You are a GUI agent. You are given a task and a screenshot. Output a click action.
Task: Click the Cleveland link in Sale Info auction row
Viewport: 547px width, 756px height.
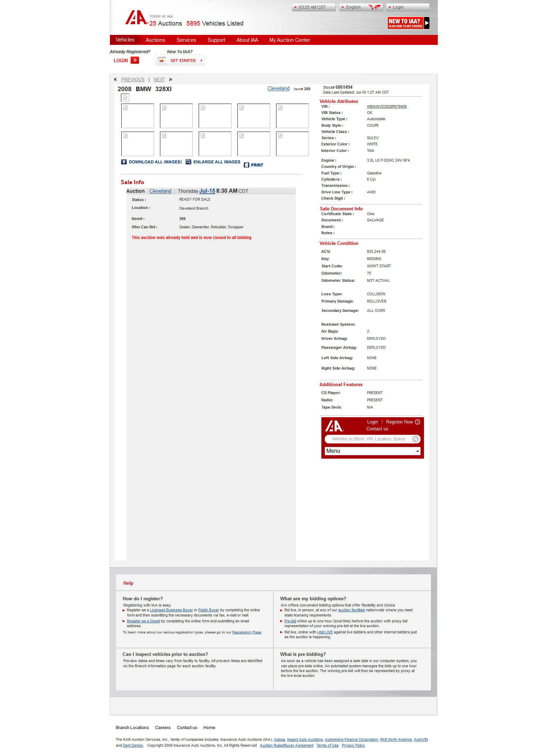click(160, 191)
